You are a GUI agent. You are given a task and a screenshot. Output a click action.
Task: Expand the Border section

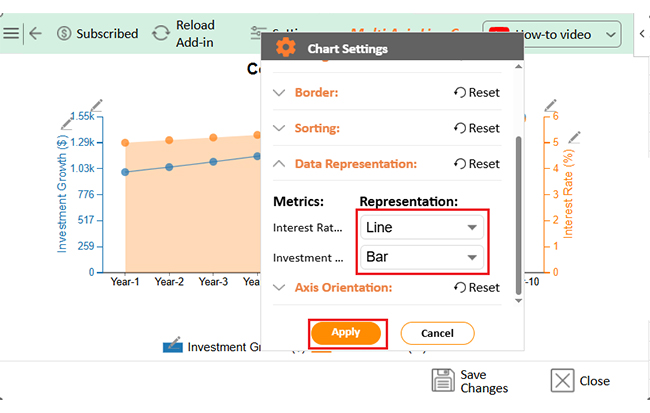pyautogui.click(x=279, y=92)
